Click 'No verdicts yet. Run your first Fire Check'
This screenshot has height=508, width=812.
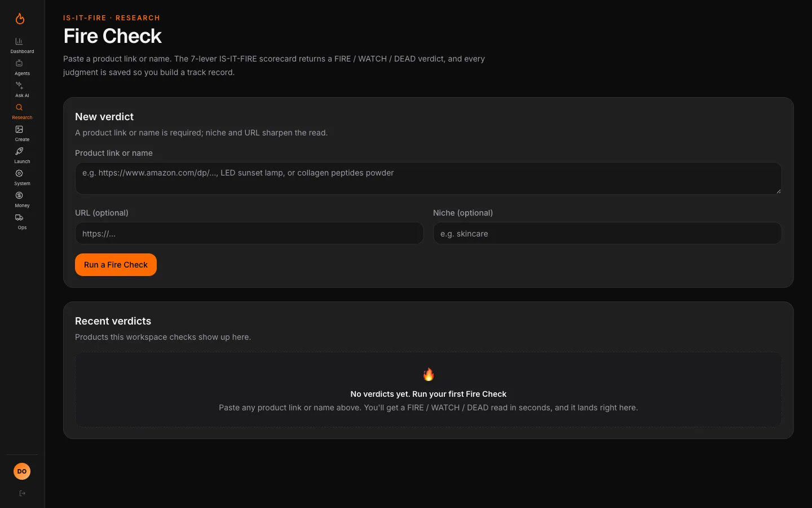[x=429, y=394]
